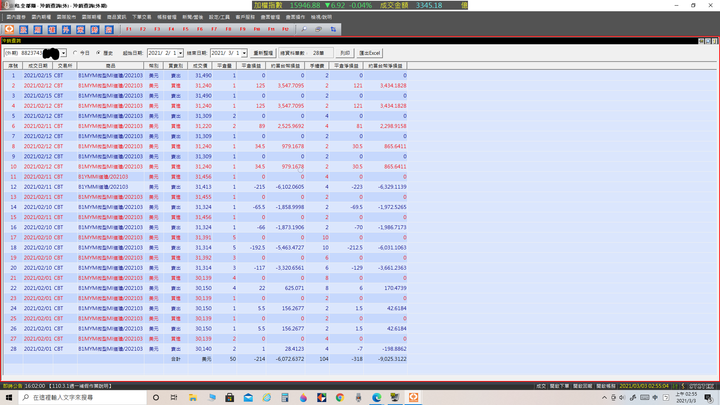Click the F5 shortcut icon

tap(186, 29)
